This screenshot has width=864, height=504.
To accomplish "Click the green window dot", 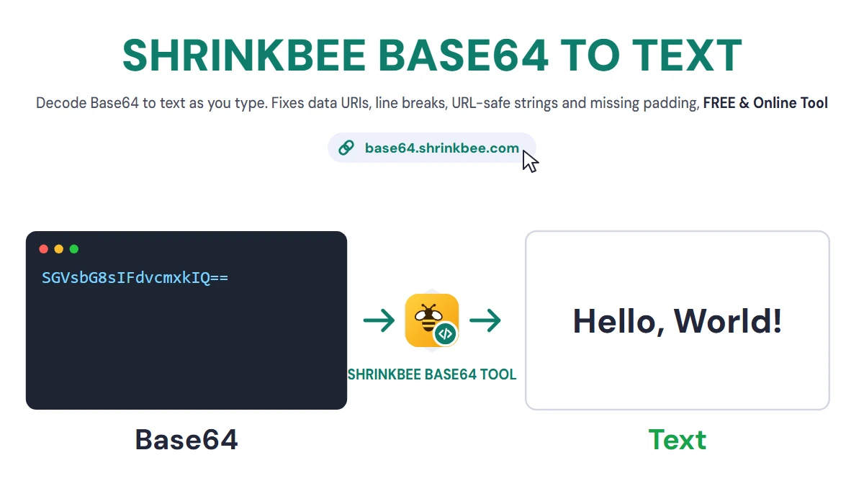I will [74, 249].
